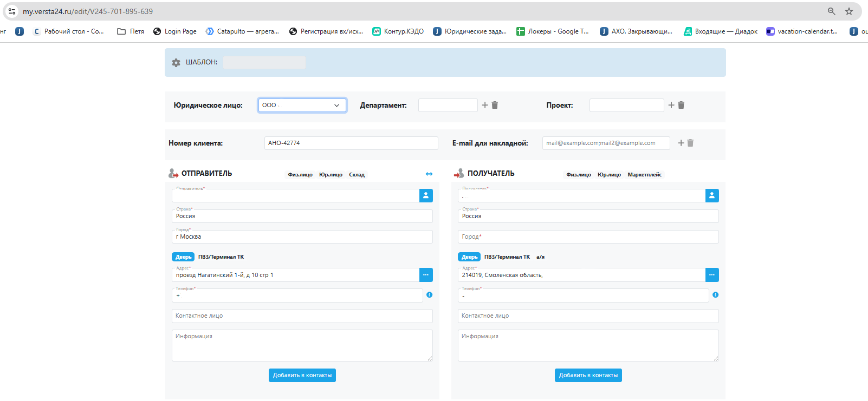868x401 pixels.
Task: Click the trash icon next to Департамент
Action: click(x=495, y=105)
